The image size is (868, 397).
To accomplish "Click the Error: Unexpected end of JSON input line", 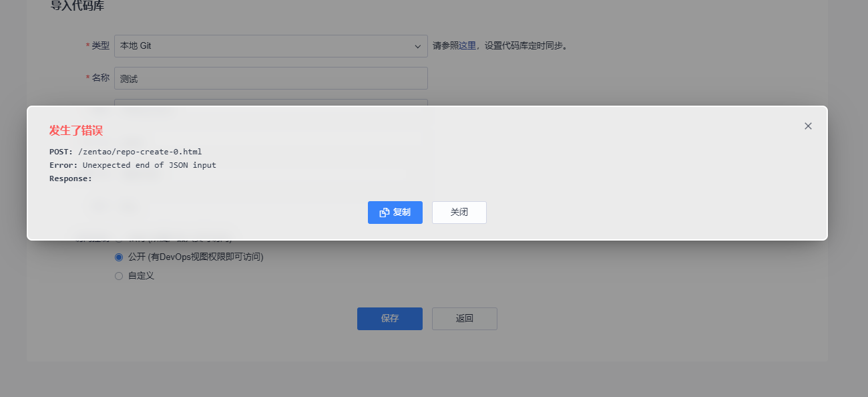I will [x=133, y=165].
